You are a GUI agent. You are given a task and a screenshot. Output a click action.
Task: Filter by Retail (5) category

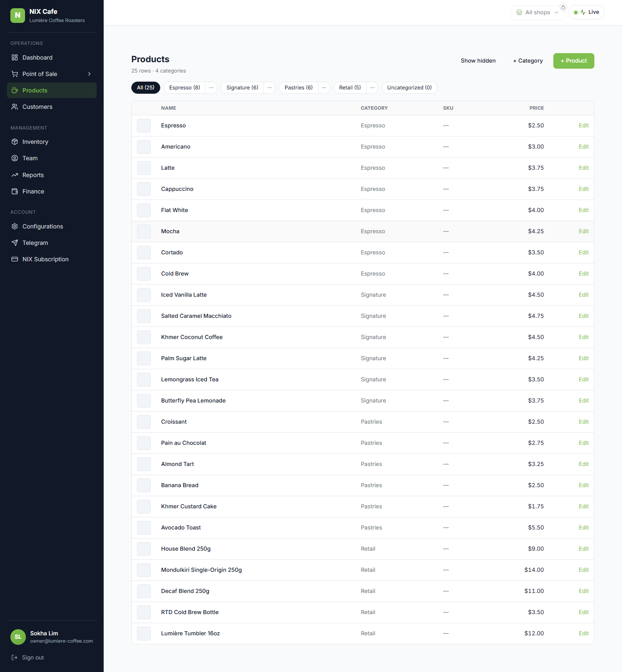(350, 88)
